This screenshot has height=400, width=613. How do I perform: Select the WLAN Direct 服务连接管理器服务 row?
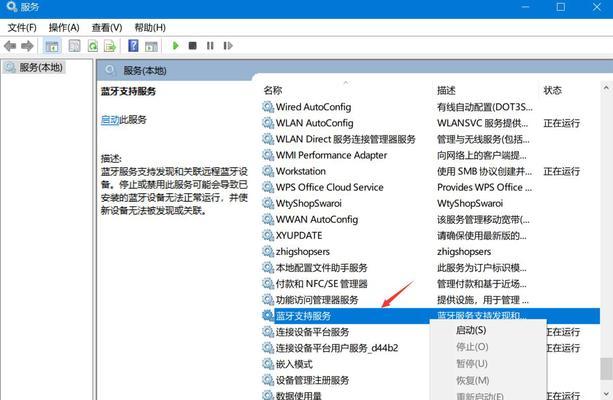[x=430, y=139]
